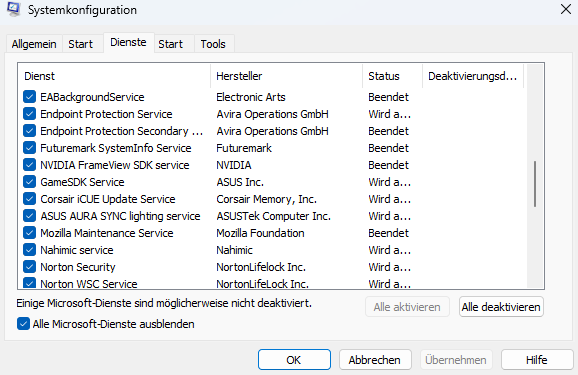Click the Beendet status of EABackgroundService

[x=389, y=97]
